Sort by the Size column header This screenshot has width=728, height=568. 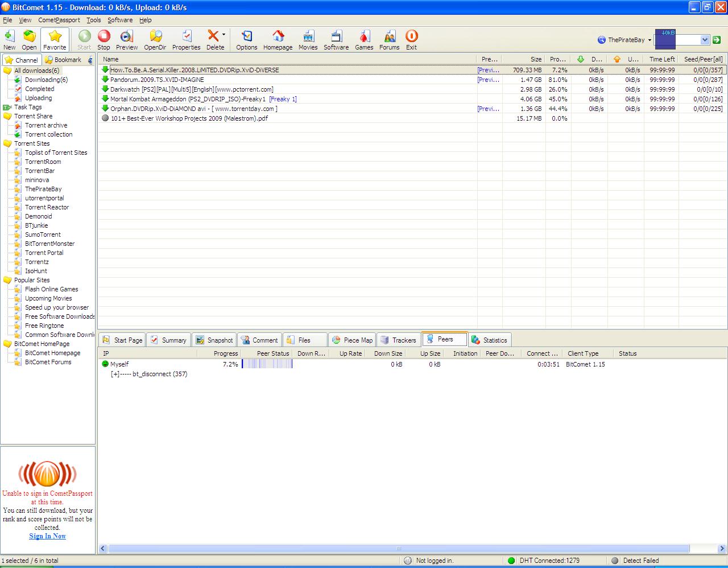524,59
